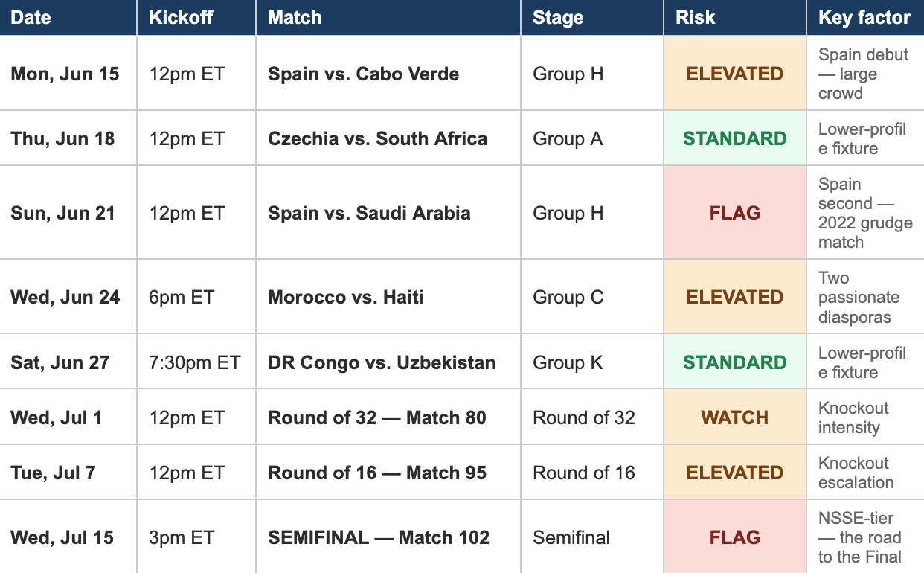Click the Date column header
Screen dimensions: 924x573
pyautogui.click(x=68, y=18)
